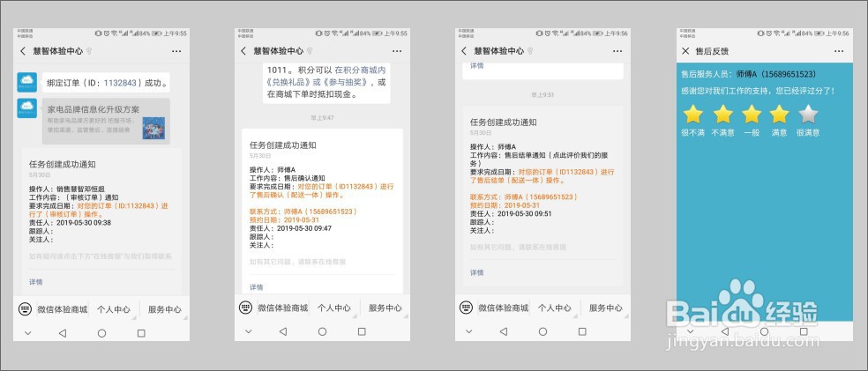Screen dimensions: 868x371
Task: Tap Android home circle on 售后确认通知 screen
Action: coord(322,331)
